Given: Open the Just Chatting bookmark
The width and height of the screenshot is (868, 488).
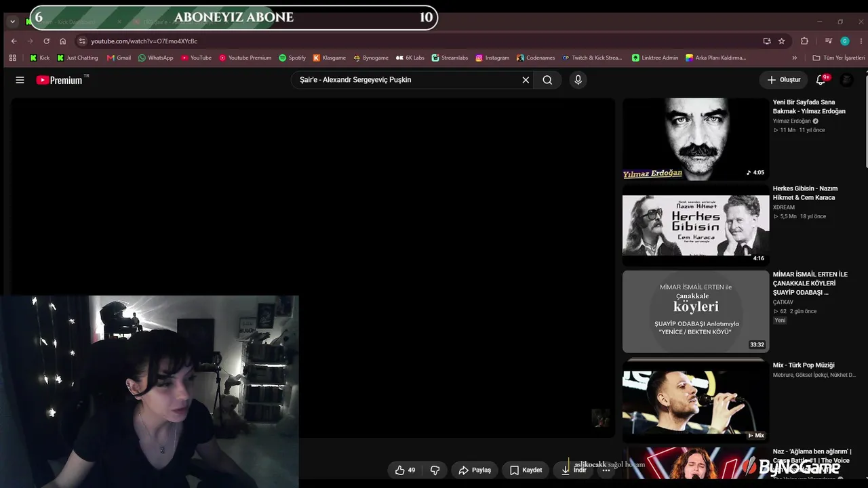Looking at the screenshot, I should [77, 58].
